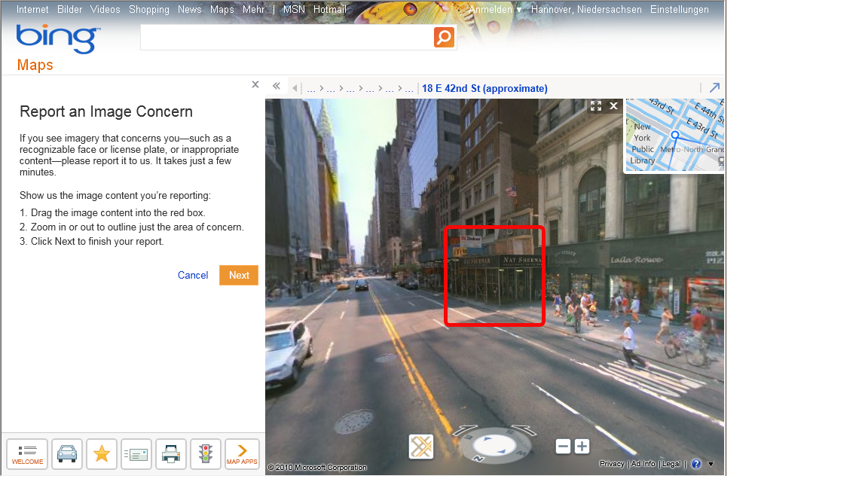Screen dimensions: 868x488
Task: Click the first breadcrumb ellipsis
Action: tap(311, 89)
